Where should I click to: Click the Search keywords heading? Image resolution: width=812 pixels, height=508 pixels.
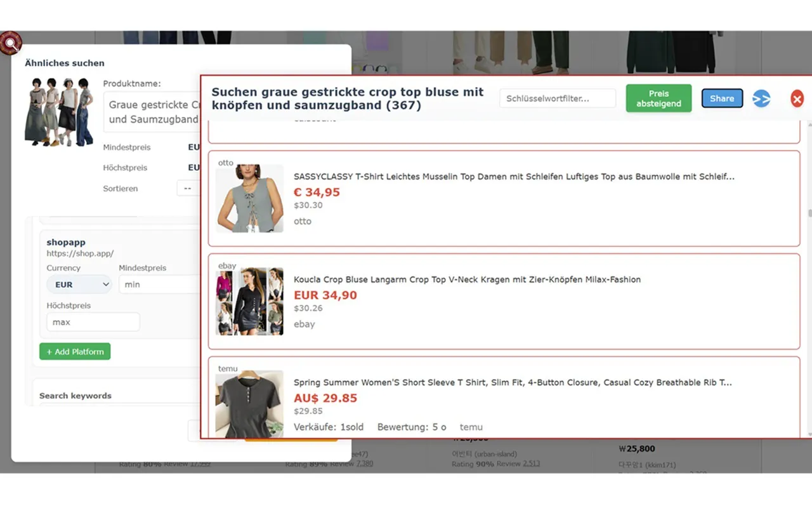[x=75, y=396]
